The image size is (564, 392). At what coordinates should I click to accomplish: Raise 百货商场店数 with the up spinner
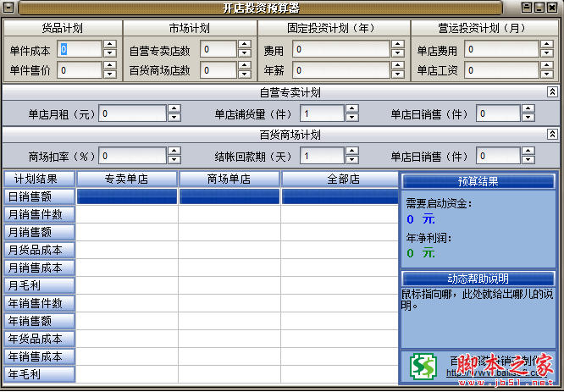click(x=245, y=65)
